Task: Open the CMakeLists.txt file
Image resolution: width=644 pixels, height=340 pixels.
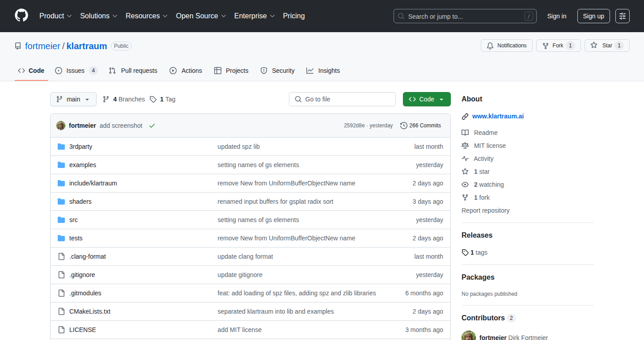Action: (x=90, y=311)
